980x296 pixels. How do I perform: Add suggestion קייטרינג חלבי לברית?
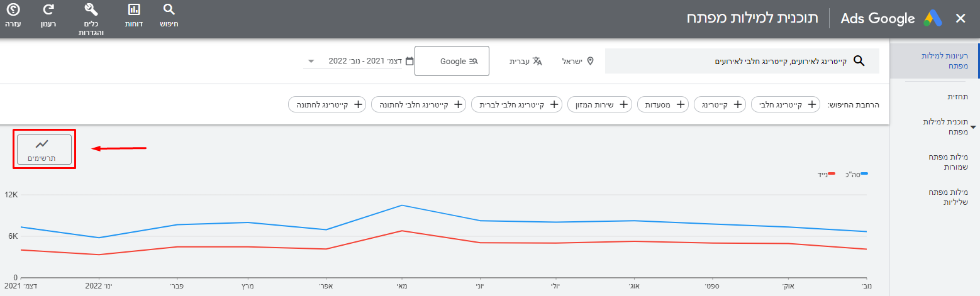click(x=516, y=104)
